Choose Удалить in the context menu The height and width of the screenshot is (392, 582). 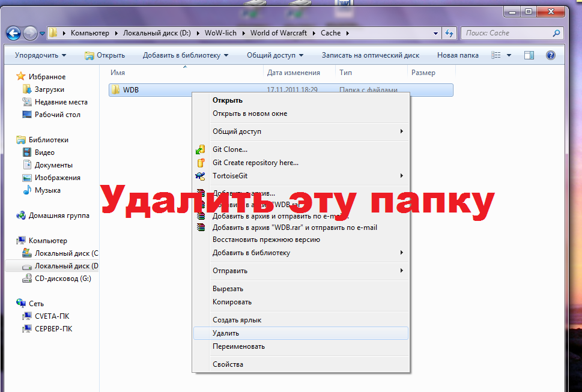coord(301,333)
